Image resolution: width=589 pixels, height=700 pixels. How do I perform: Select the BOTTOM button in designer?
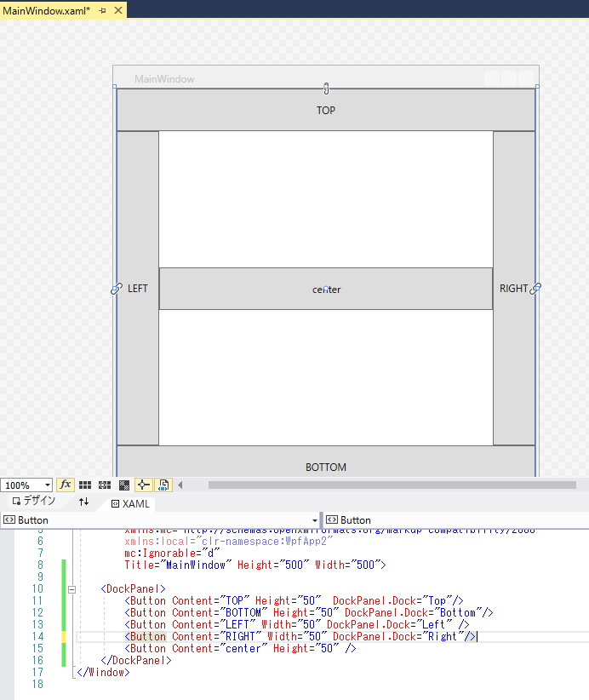pyautogui.click(x=326, y=462)
